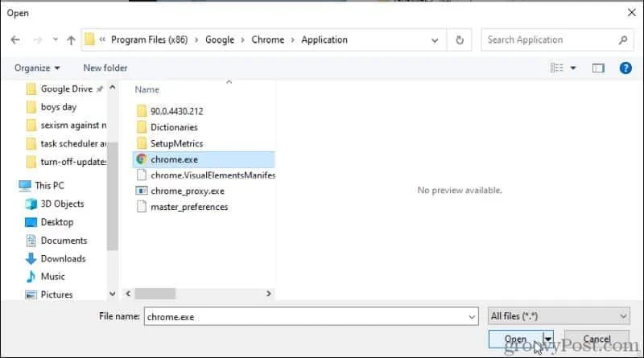Open view options dropdown arrow
The image size is (644, 358).
tap(573, 68)
